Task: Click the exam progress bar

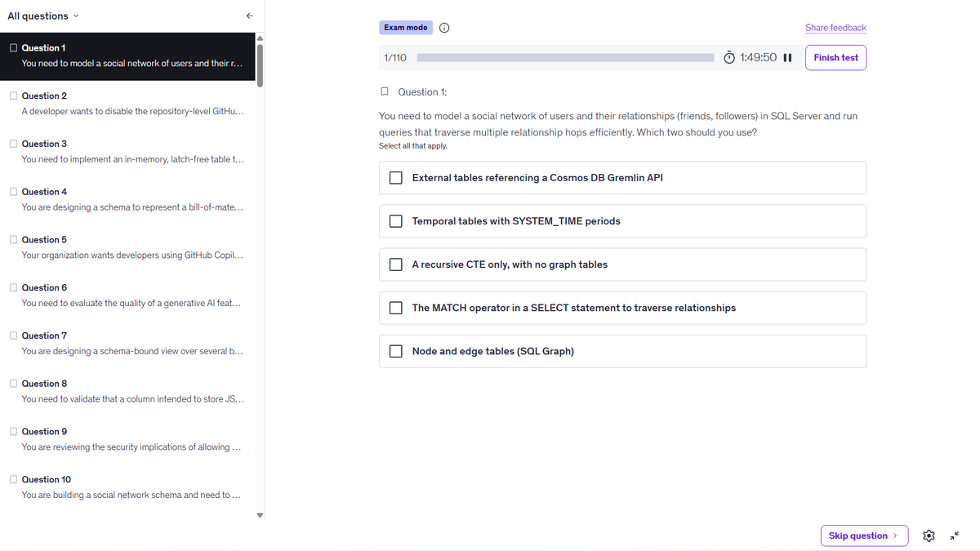Action: 565,58
